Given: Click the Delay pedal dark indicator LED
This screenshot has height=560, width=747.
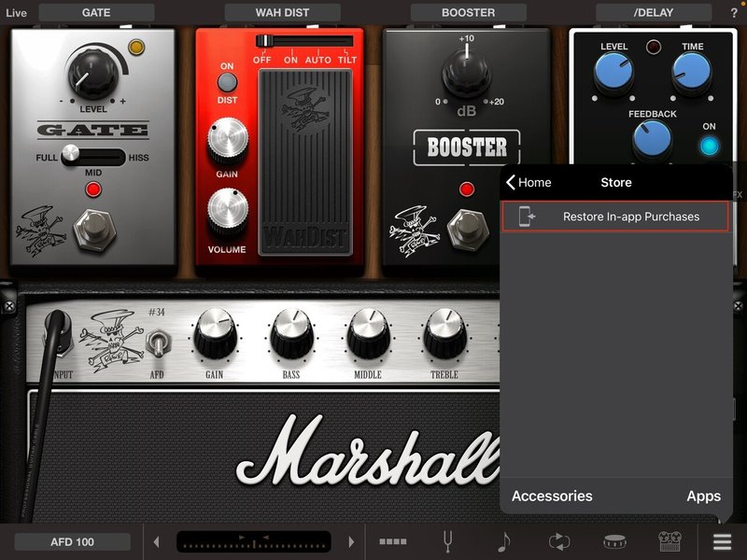Looking at the screenshot, I should click(653, 47).
